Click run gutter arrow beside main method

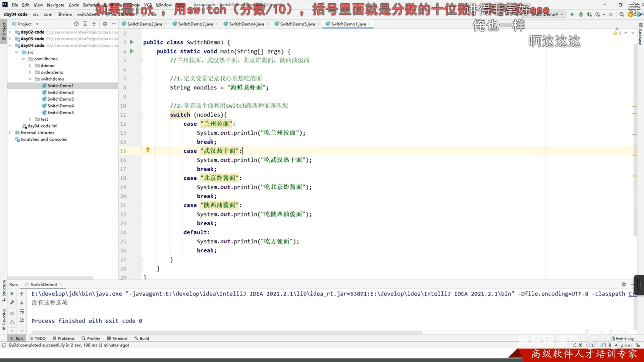pyautogui.click(x=132, y=51)
